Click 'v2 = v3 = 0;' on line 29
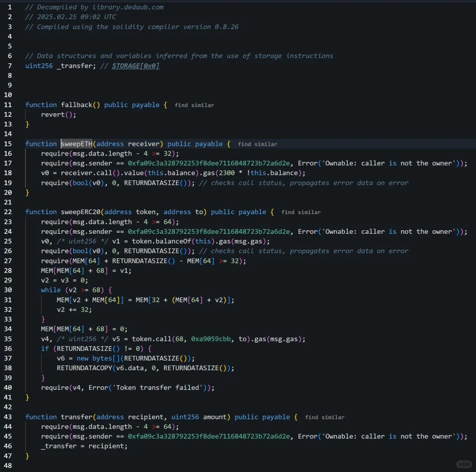This screenshot has width=476, height=472. pos(64,280)
